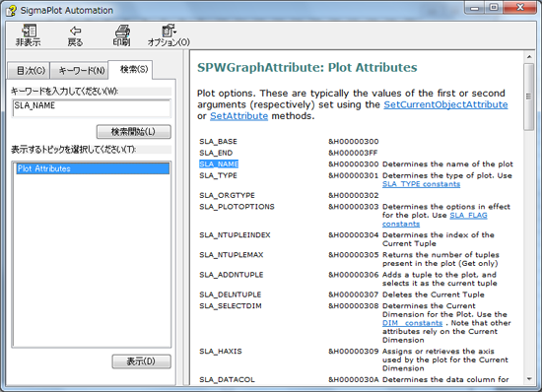Click the scroll down arrow of the help pane
This screenshot has width=542, height=392.
point(529,379)
